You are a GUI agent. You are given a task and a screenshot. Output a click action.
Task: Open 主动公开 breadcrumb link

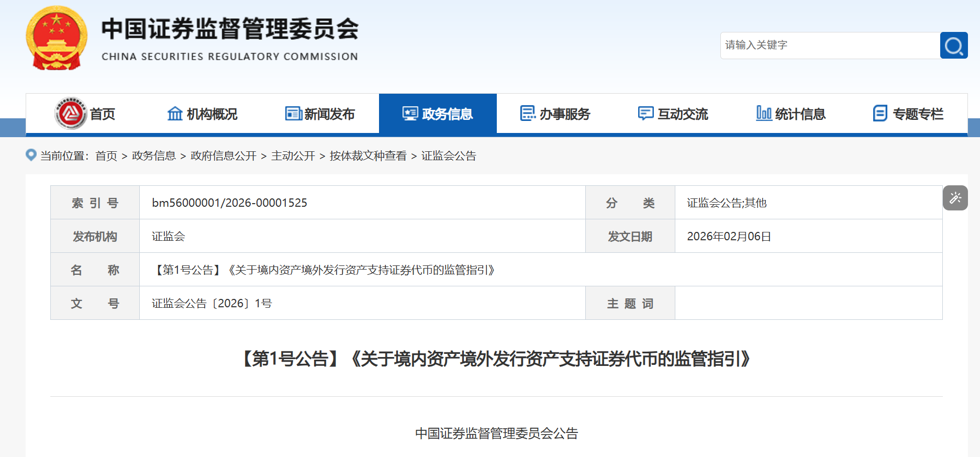(x=293, y=156)
